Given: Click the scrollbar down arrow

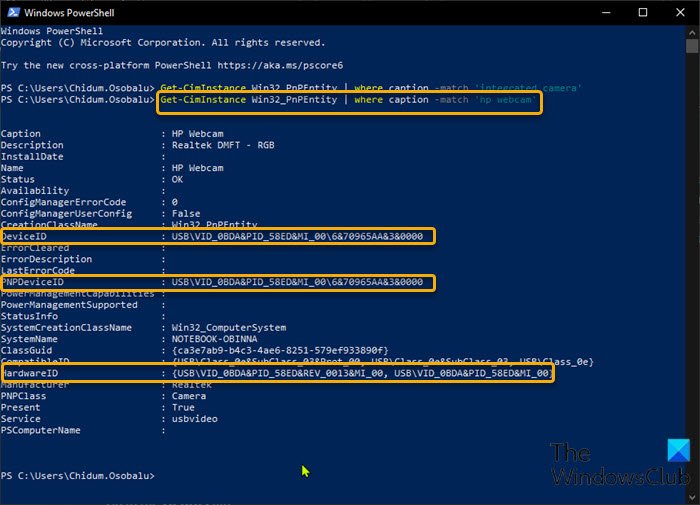Looking at the screenshot, I should point(692,497).
